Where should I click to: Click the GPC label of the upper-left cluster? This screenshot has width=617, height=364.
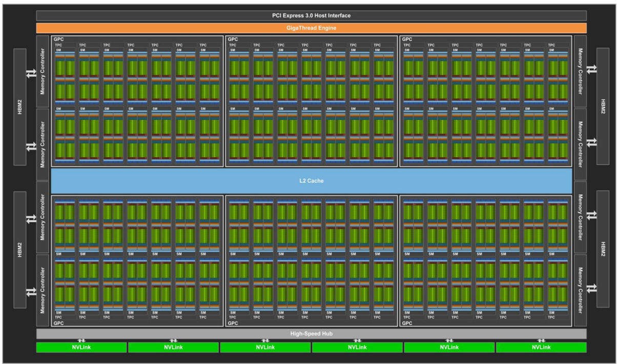[x=58, y=39]
